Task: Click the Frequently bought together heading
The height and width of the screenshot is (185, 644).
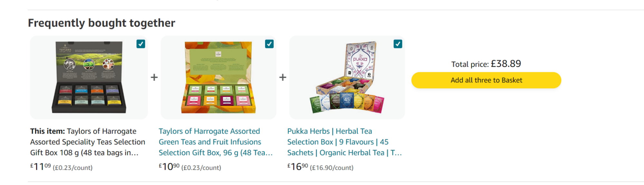Action: 101,23
